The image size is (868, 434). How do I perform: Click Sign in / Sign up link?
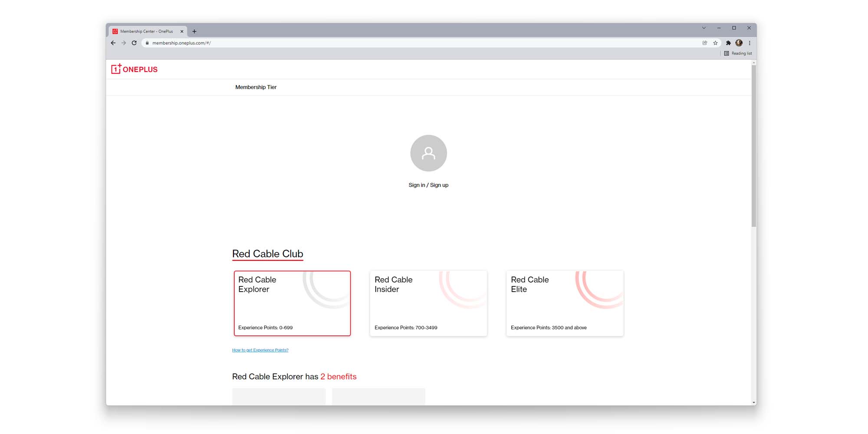pyautogui.click(x=428, y=185)
